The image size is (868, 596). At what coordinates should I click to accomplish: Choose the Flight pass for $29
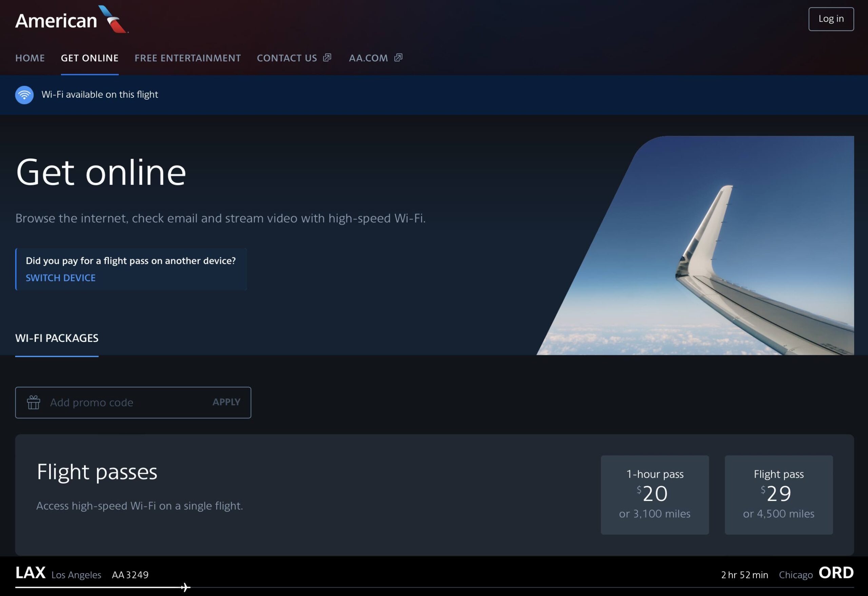tap(778, 495)
